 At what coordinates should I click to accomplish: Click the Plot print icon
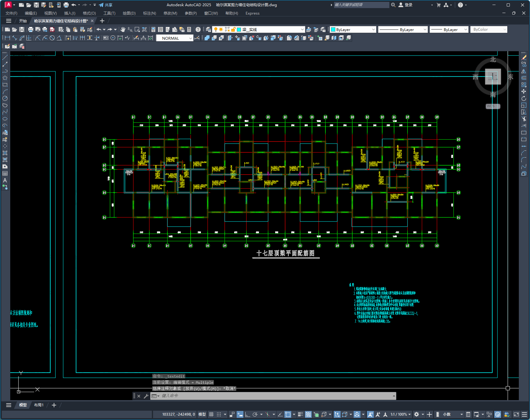(30, 29)
